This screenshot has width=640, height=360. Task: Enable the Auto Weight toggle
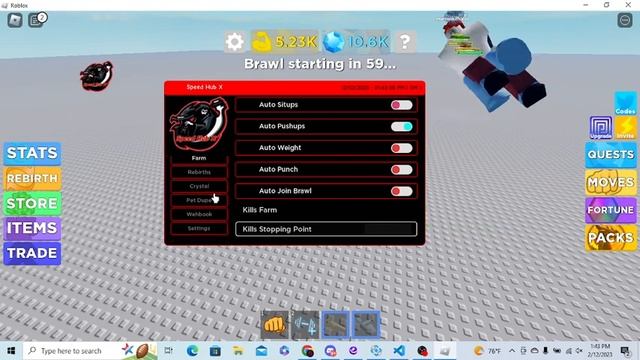click(x=402, y=148)
